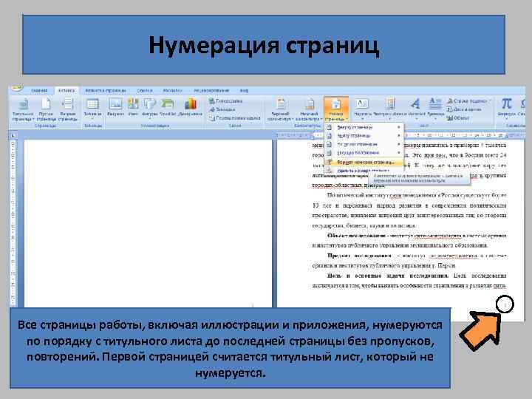This screenshot has width=532, height=399.
Task: Expand the Cover page (Титульная страница) gallery
Action: click(23, 109)
